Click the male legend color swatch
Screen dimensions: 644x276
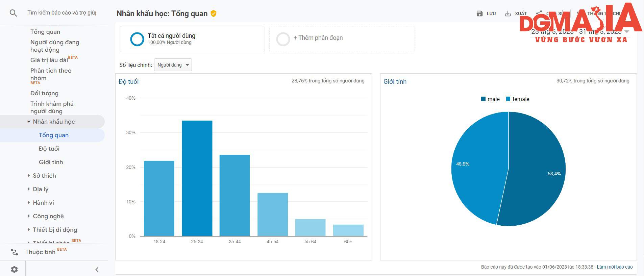(483, 99)
